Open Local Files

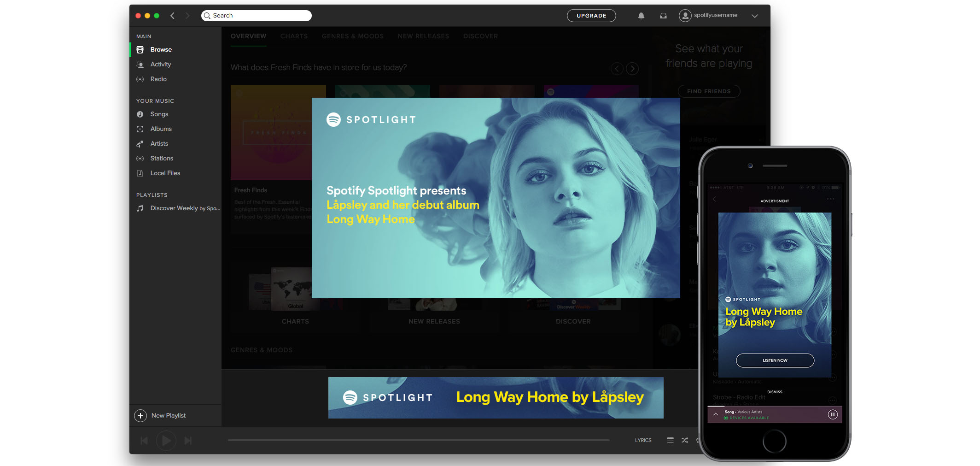[165, 173]
